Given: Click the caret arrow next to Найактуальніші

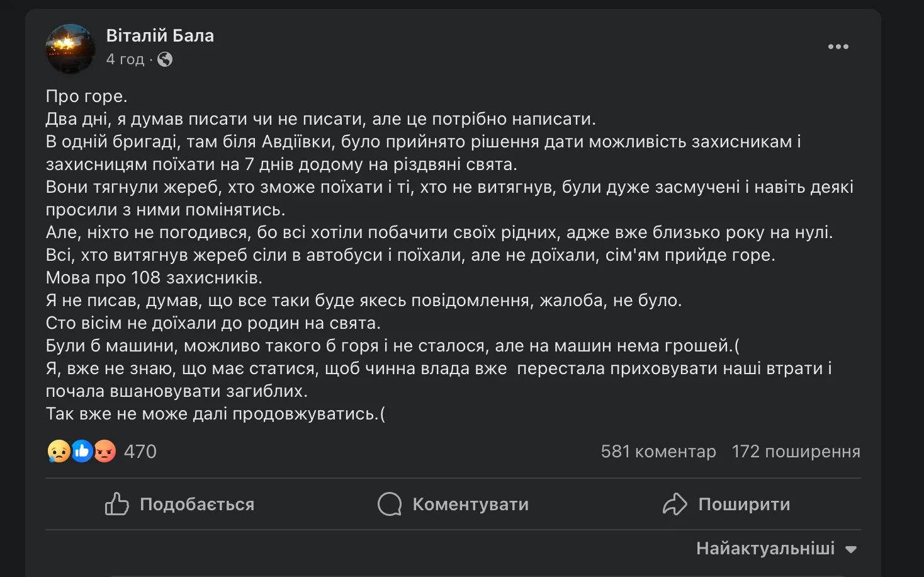Looking at the screenshot, I should click(x=851, y=549).
